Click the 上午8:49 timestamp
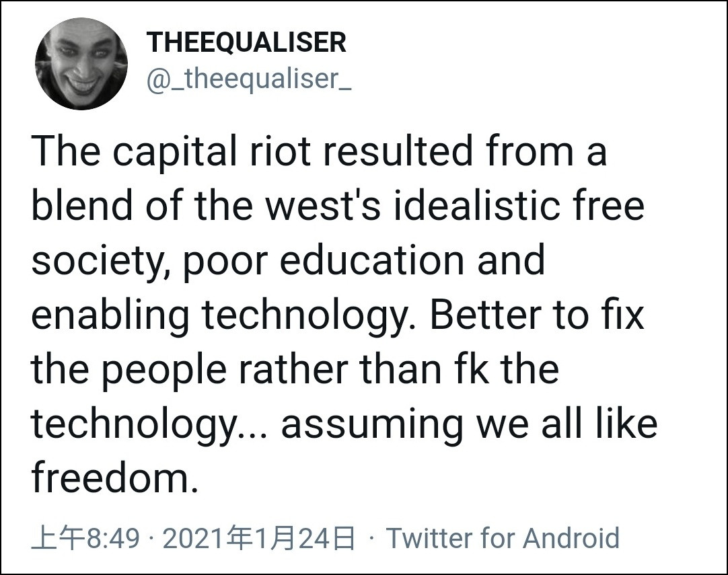728x575 pixels. coord(85,538)
